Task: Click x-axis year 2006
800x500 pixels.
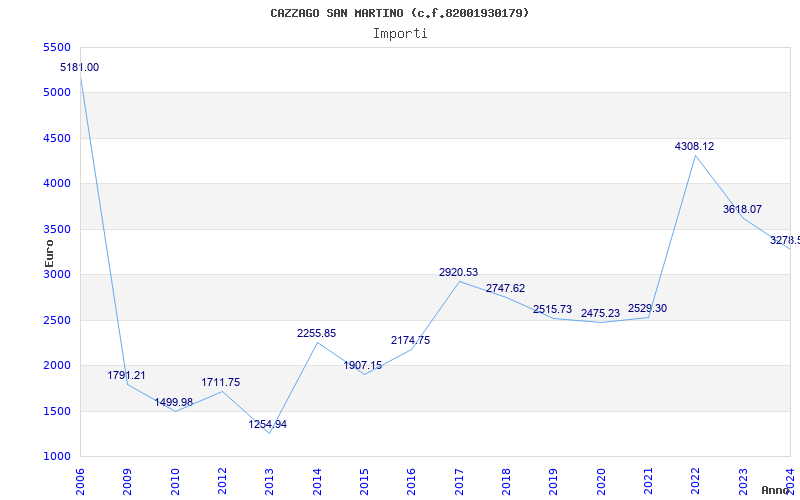Action: pos(80,482)
